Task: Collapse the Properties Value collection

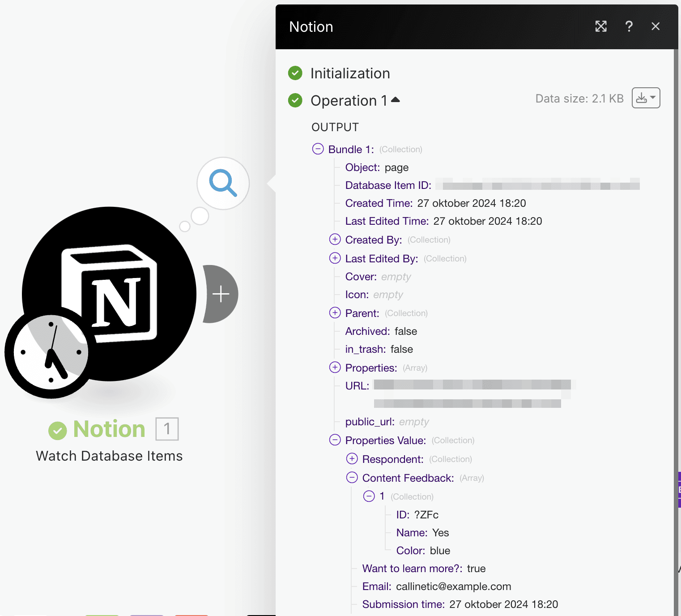Action: (335, 440)
